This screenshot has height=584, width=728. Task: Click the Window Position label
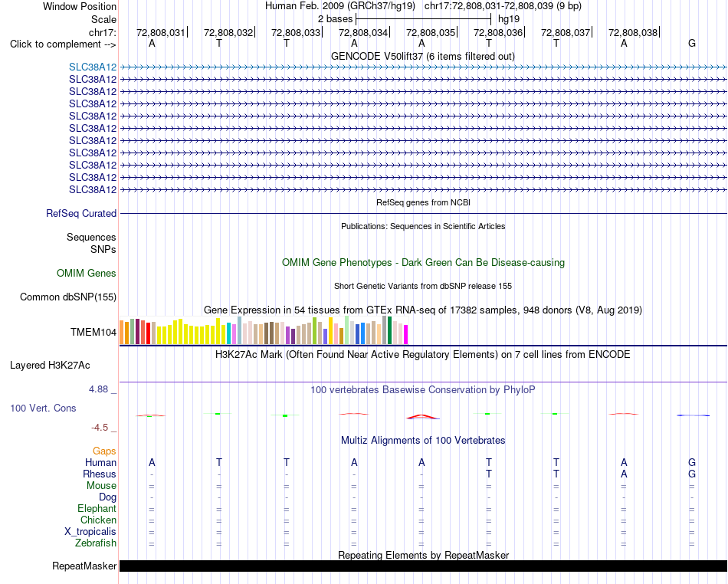pyautogui.click(x=80, y=6)
